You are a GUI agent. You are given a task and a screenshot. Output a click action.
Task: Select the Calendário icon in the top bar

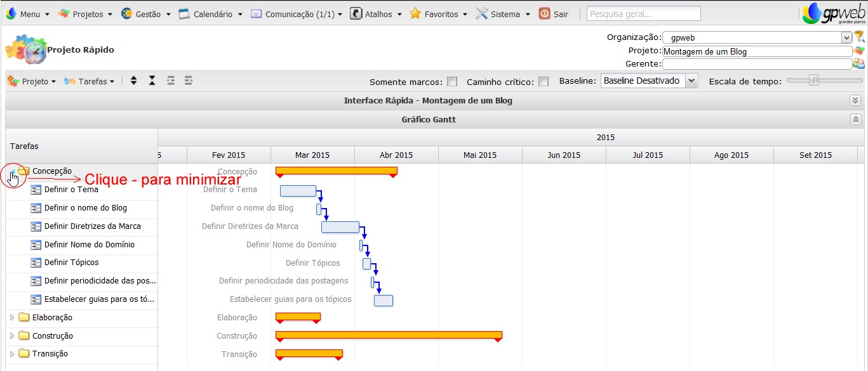[184, 13]
